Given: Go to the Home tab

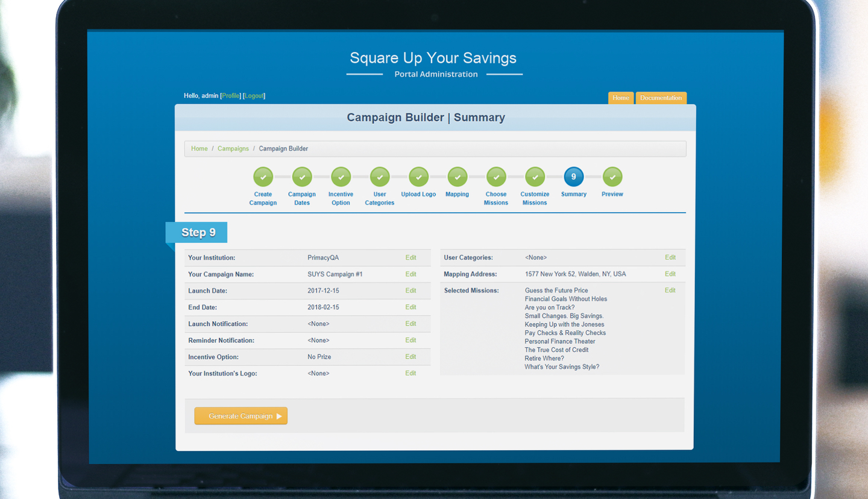Looking at the screenshot, I should point(621,97).
